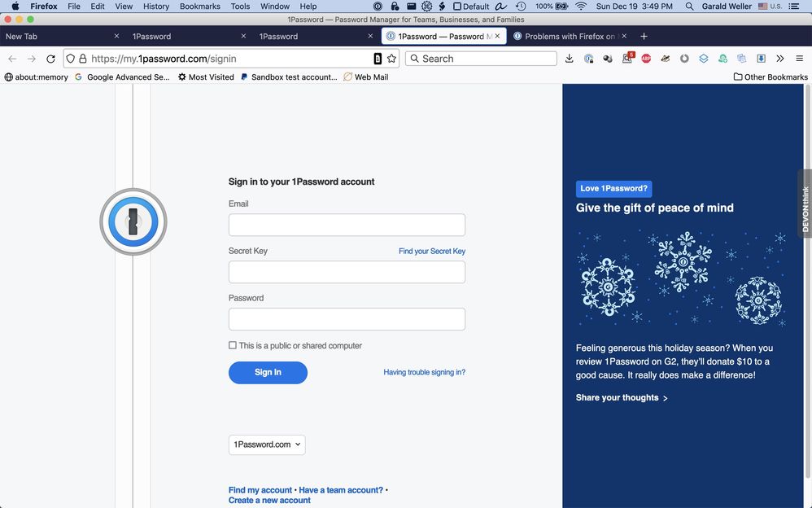Close the active 1Password tab
This screenshot has height=508, width=812.
click(497, 36)
